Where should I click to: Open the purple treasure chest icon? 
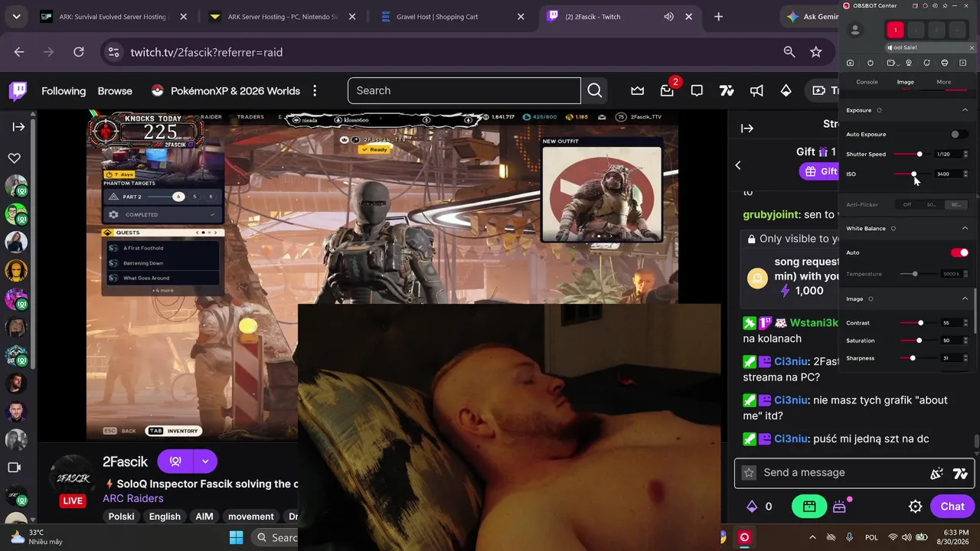click(x=840, y=507)
